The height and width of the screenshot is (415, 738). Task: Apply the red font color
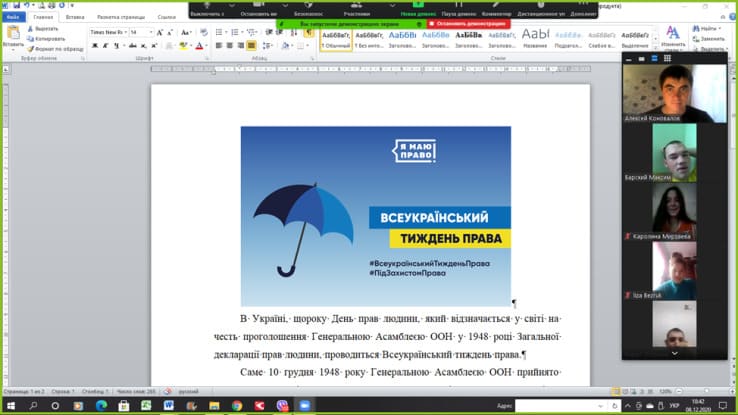pyautogui.click(x=199, y=46)
